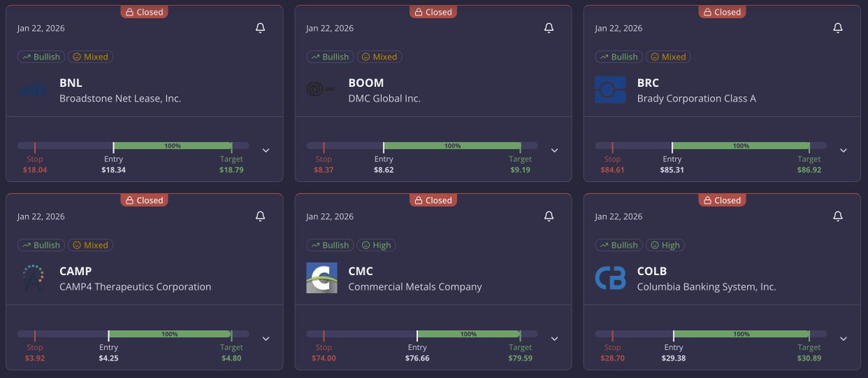
Task: Click the BRC 100% progress bar
Action: (741, 146)
